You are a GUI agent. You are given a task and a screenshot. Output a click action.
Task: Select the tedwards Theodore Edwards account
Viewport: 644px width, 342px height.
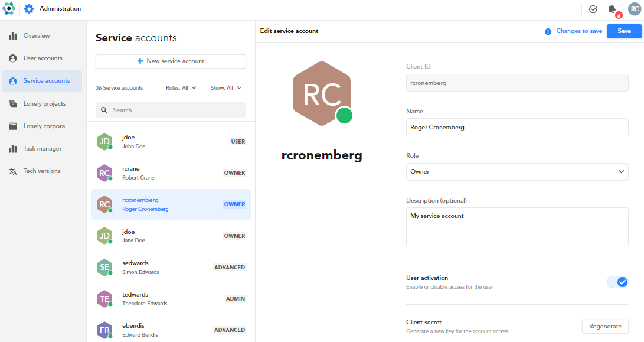point(171,299)
